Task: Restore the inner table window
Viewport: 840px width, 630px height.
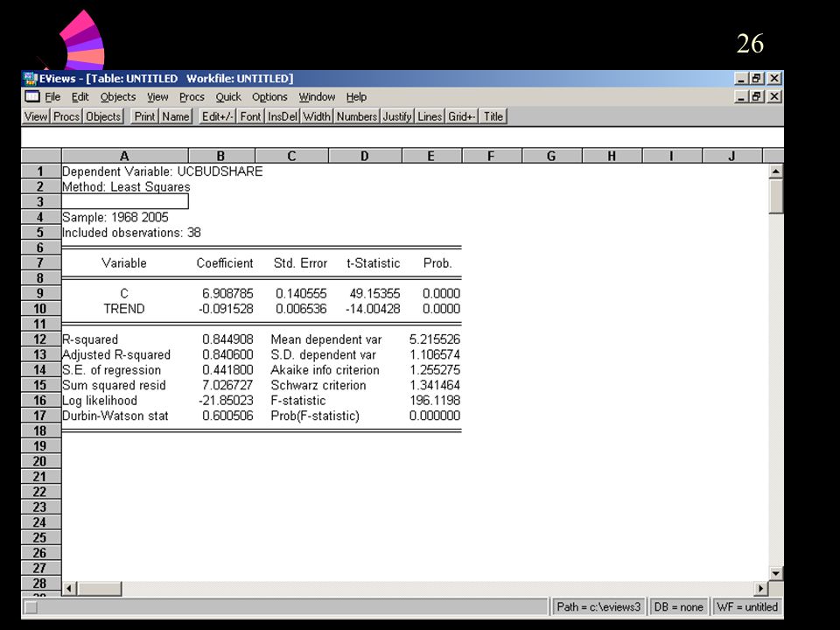Action: [x=756, y=97]
